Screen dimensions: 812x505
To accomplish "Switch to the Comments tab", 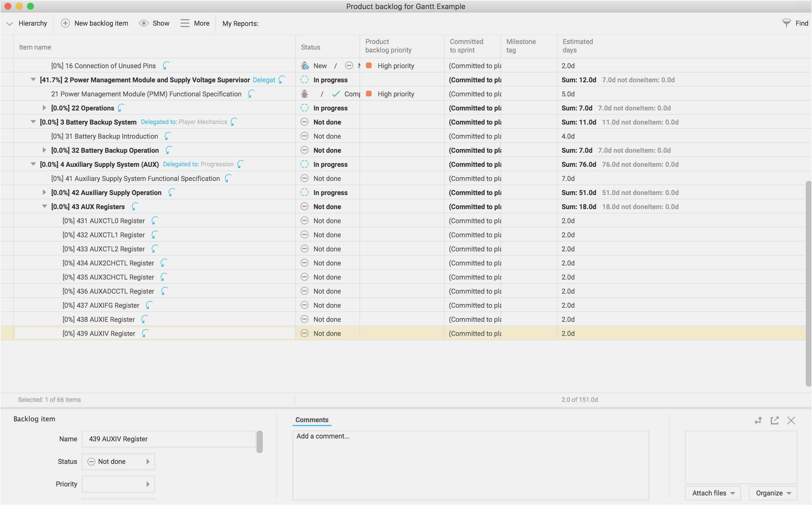I will point(312,420).
